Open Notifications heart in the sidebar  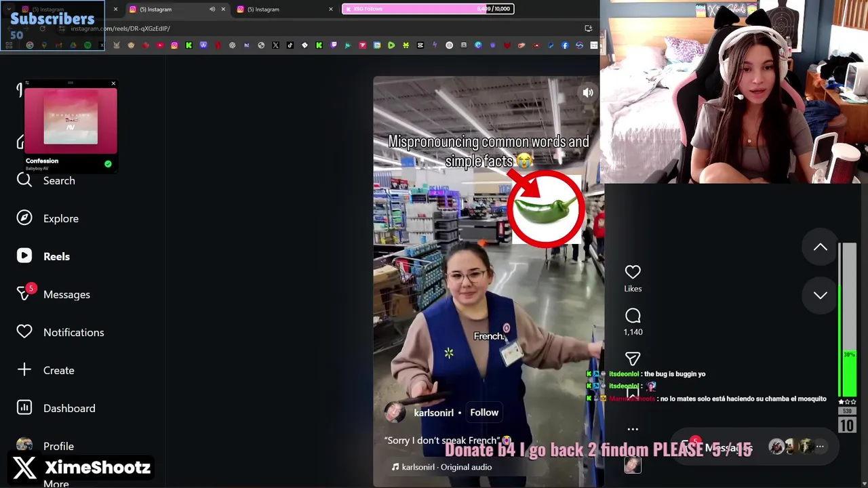pyautogui.click(x=60, y=332)
